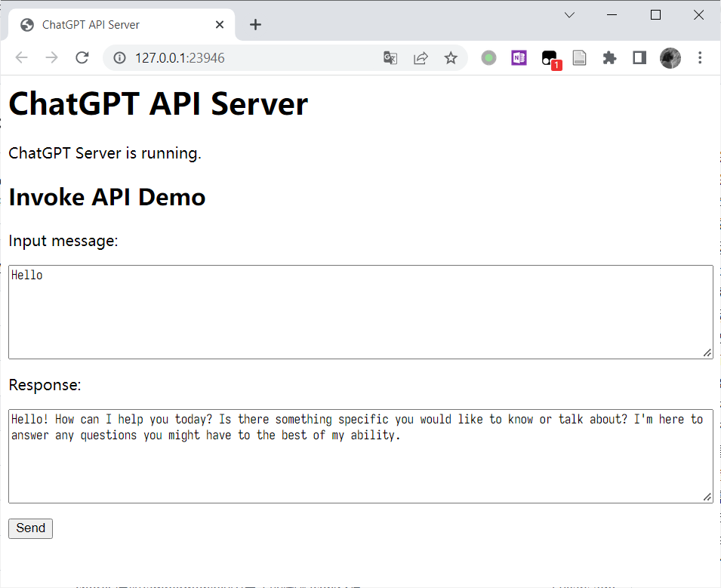Open the tab search chevron

click(x=568, y=14)
